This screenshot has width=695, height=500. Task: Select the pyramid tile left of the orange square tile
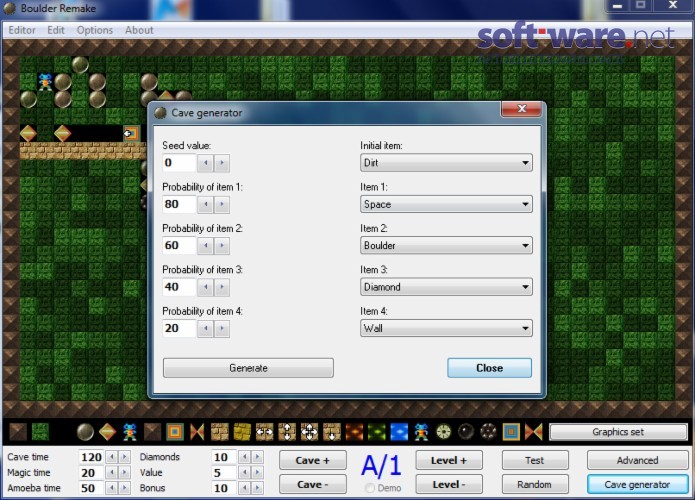152,431
